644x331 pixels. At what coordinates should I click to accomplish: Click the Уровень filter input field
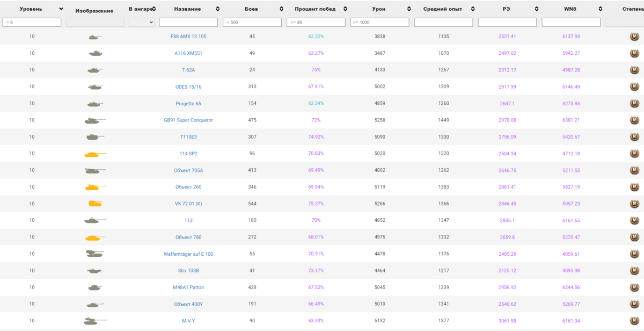(32, 23)
